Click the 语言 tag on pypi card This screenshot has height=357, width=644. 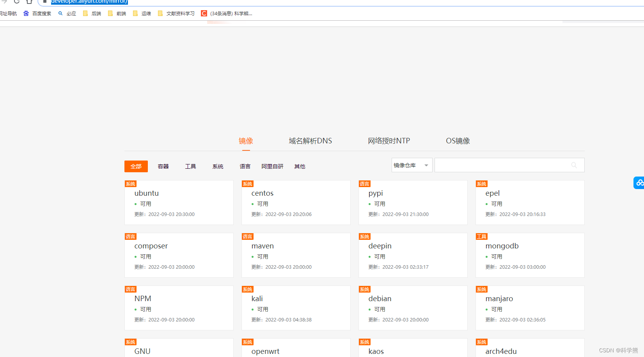coord(365,184)
